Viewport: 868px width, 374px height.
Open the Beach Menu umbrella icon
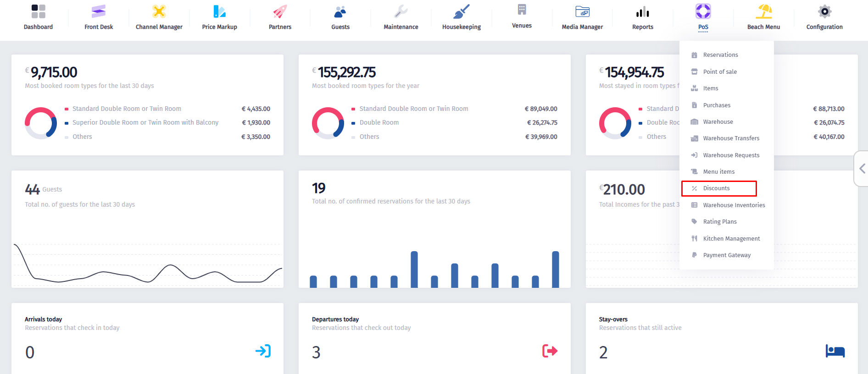[763, 11]
